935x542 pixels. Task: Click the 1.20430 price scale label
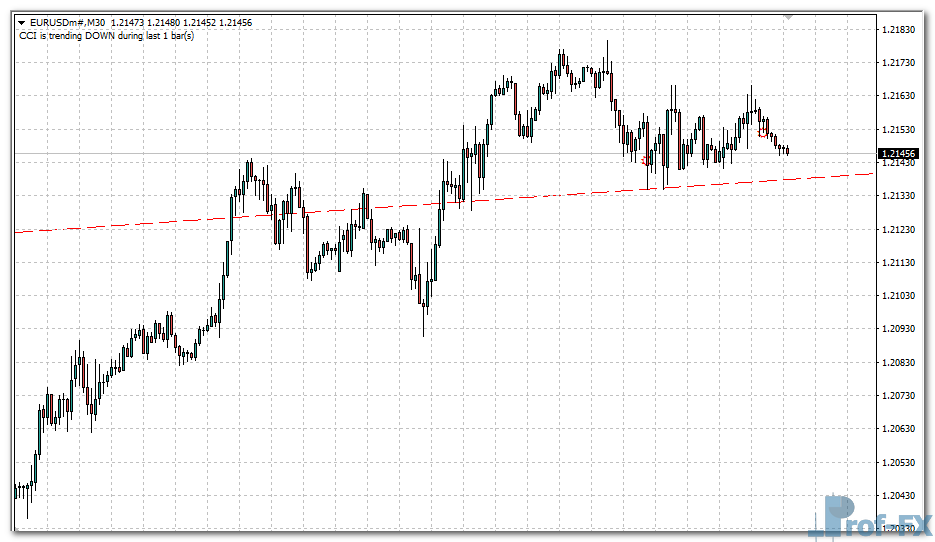pos(900,495)
